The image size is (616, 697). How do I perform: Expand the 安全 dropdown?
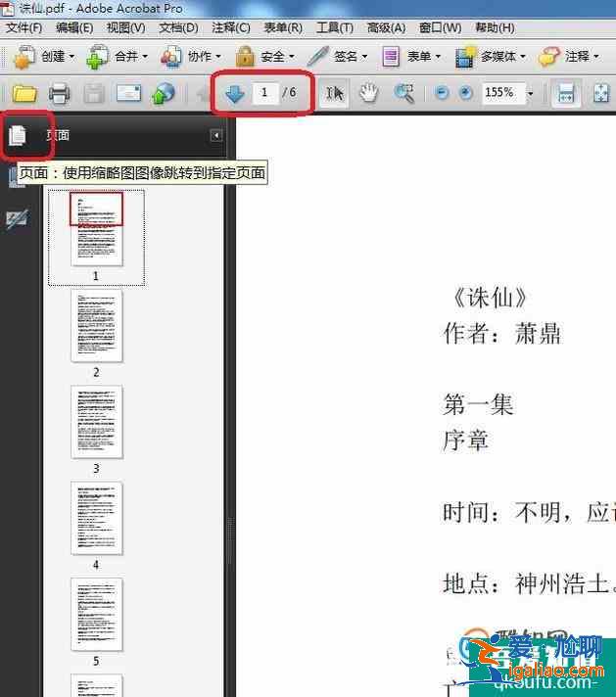pyautogui.click(x=291, y=57)
